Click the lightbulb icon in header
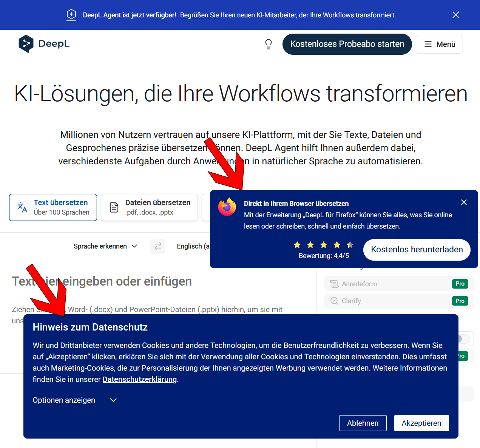480x448 pixels. click(269, 44)
